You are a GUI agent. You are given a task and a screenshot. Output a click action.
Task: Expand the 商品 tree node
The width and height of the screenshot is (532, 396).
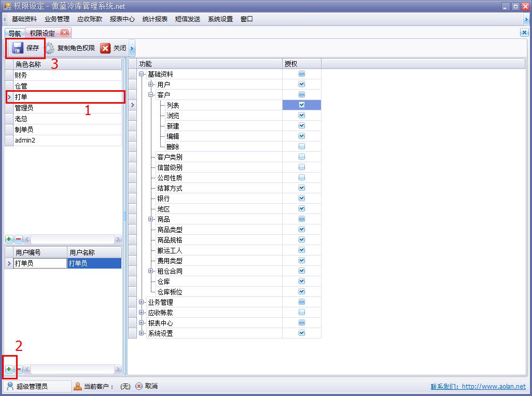pos(151,219)
